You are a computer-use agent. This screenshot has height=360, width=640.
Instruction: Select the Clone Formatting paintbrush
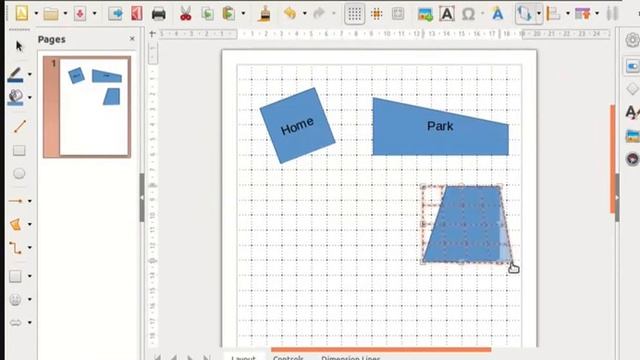[x=265, y=14]
